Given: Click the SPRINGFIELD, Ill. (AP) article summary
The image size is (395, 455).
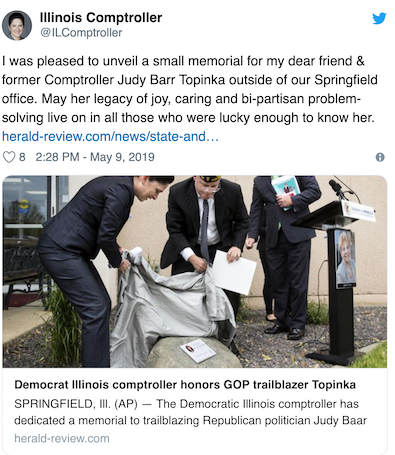Looking at the screenshot, I should [190, 412].
